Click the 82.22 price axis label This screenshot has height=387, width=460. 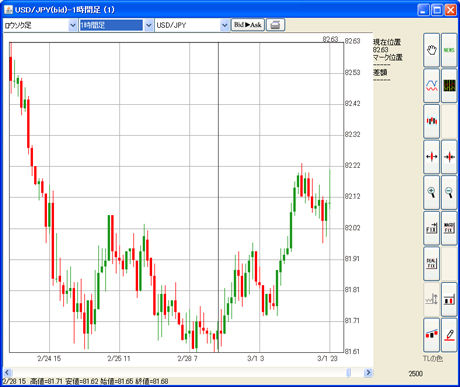coord(352,165)
